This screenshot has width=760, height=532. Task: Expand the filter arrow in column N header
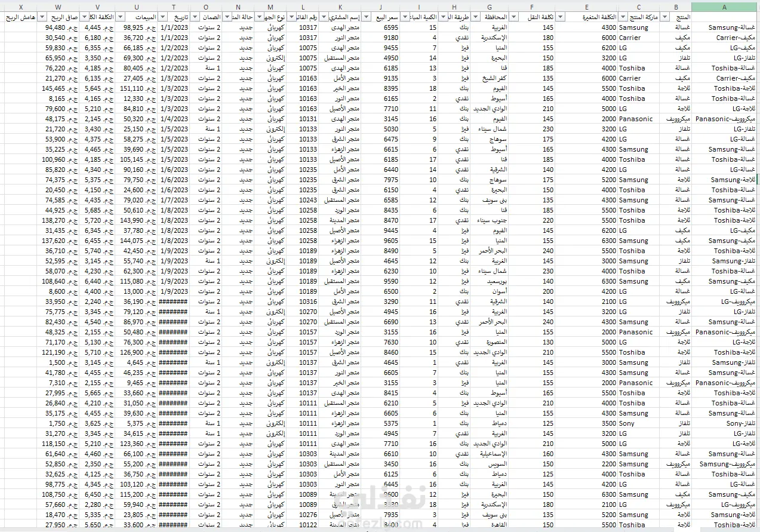coord(226,17)
